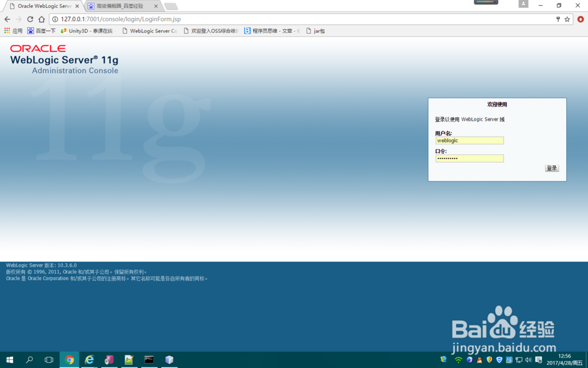This screenshot has height=368, width=588.
Task: Click the orange-green shield tray icon
Action: [x=489, y=360]
